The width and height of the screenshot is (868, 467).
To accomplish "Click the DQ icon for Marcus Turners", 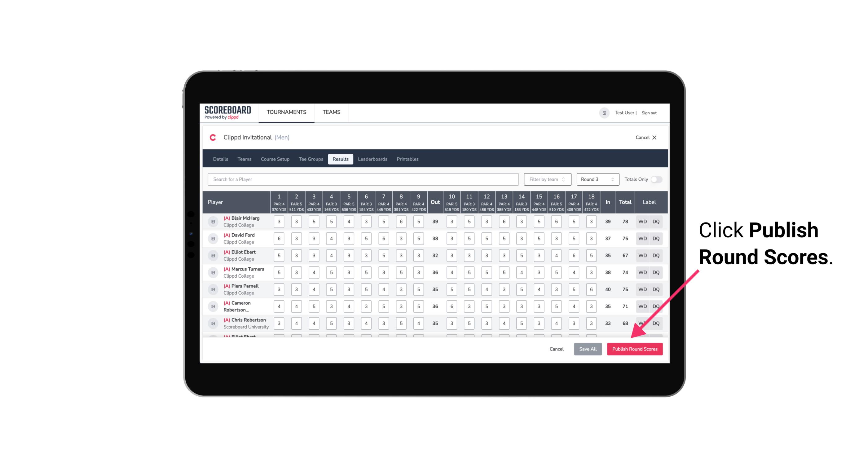I will (656, 272).
